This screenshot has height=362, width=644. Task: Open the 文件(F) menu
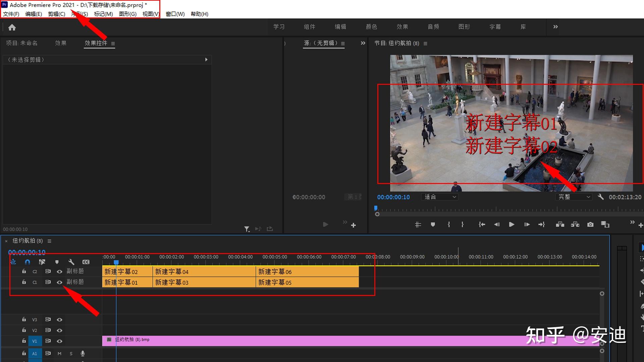(x=11, y=14)
